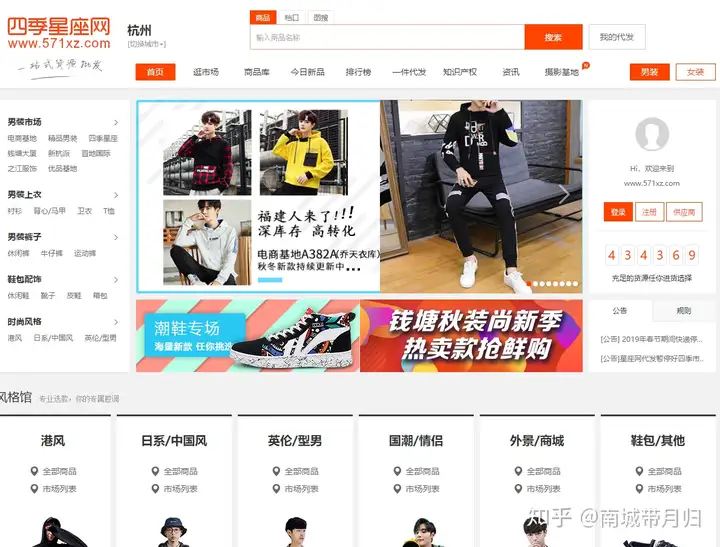720x547 pixels.
Task: Open 一件代发 in the navigation bar
Action: (x=409, y=72)
